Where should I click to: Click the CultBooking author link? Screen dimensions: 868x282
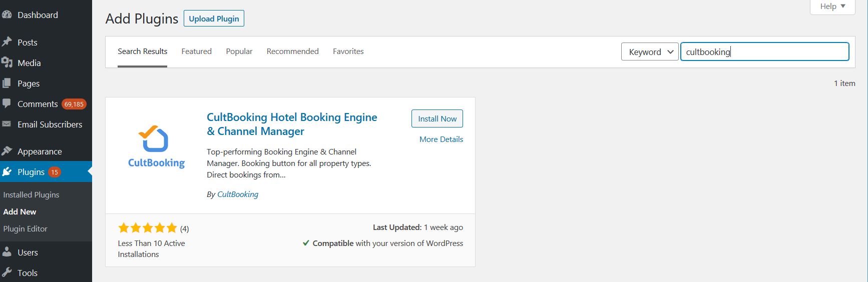[x=238, y=194]
